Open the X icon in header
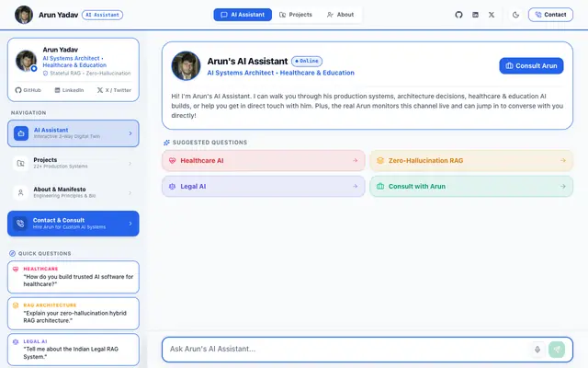 click(492, 15)
